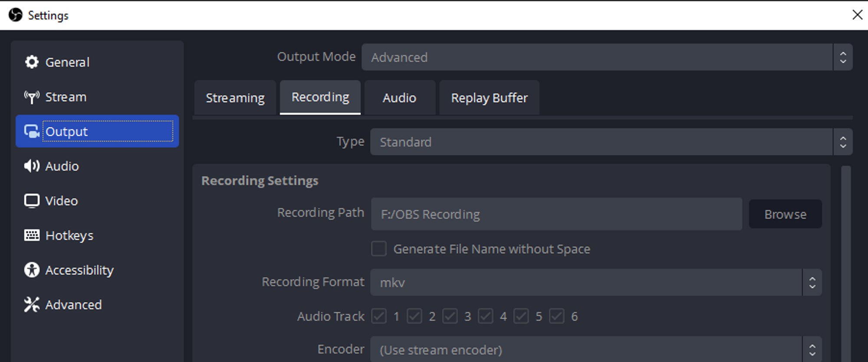Click the Encoder label
This screenshot has height=362, width=868.
click(x=341, y=349)
